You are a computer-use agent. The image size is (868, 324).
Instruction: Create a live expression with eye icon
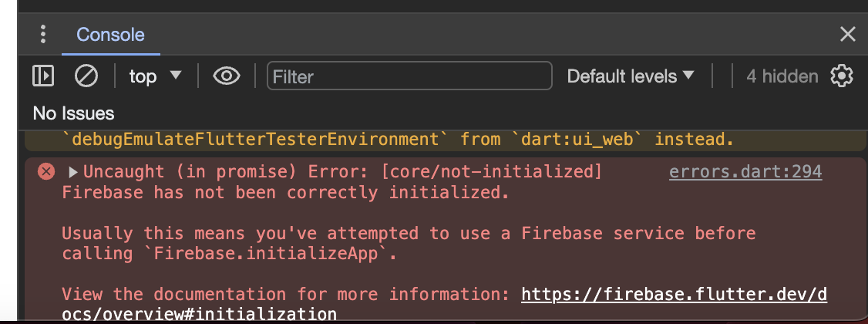point(225,76)
